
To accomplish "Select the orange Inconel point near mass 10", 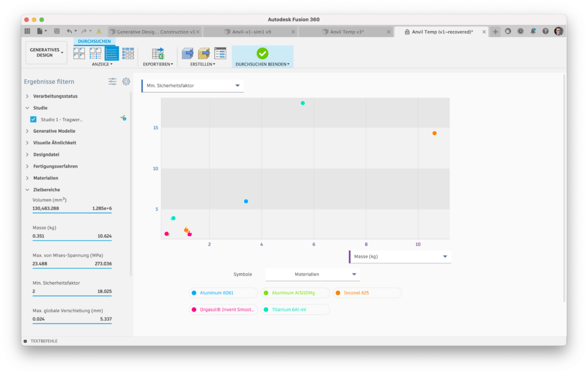I will [434, 133].
